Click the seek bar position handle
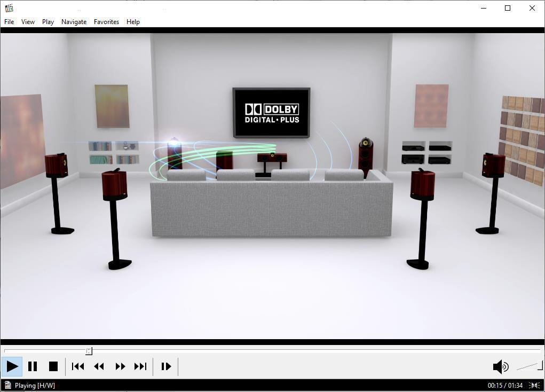This screenshot has height=392, width=545. 89,351
